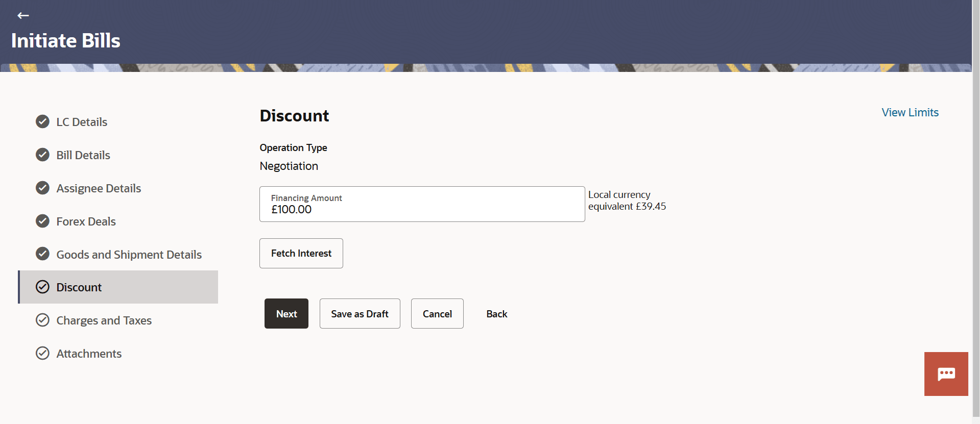
Task: Click the Bill Details checkmark icon
Action: (x=42, y=155)
